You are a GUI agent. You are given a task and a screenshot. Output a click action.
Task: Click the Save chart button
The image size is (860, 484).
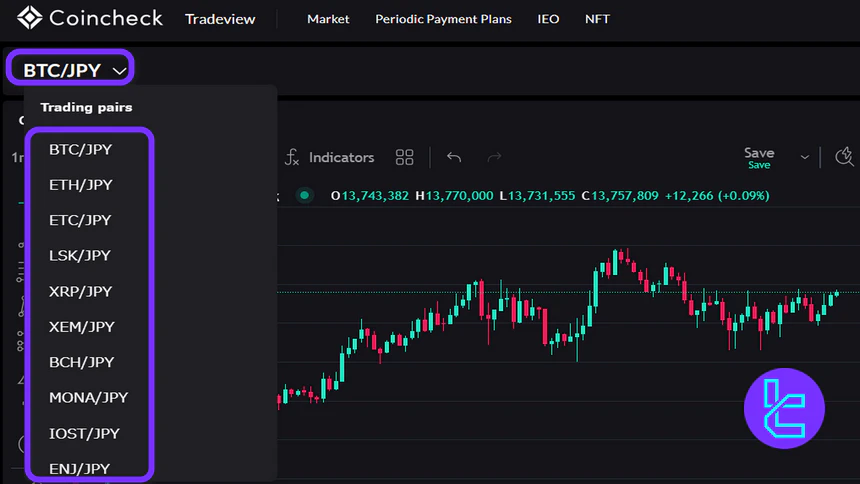point(759,157)
